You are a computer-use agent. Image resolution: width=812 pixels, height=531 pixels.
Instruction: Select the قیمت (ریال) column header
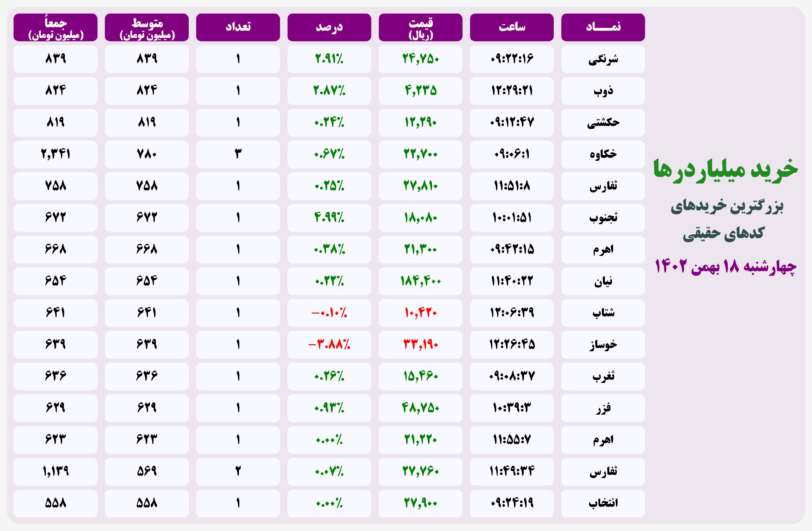(420, 27)
